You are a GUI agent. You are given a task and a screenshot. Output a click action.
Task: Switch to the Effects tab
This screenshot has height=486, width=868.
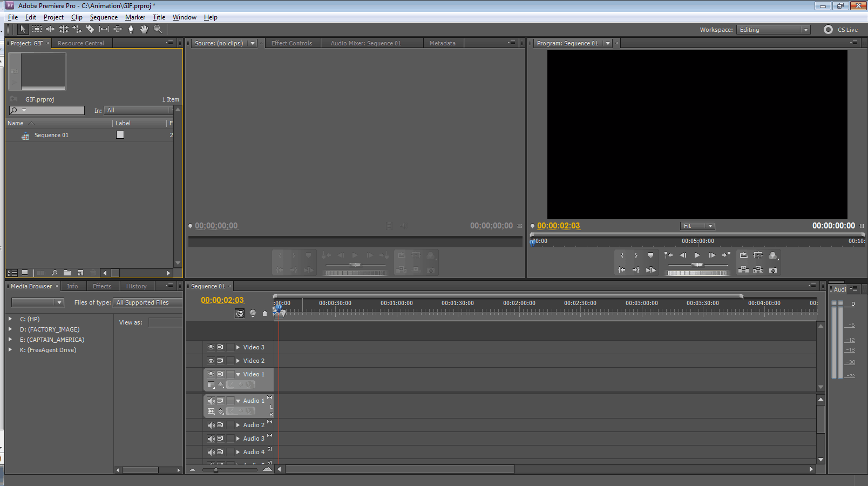click(x=102, y=286)
